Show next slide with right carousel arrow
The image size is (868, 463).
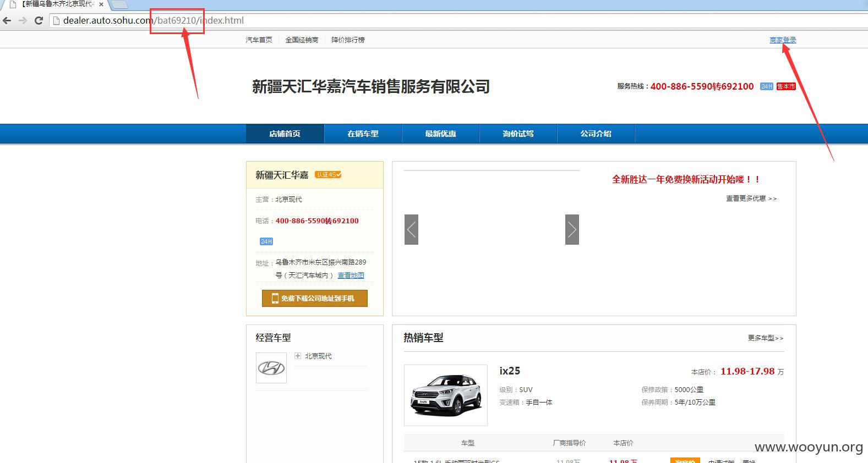pyautogui.click(x=572, y=229)
